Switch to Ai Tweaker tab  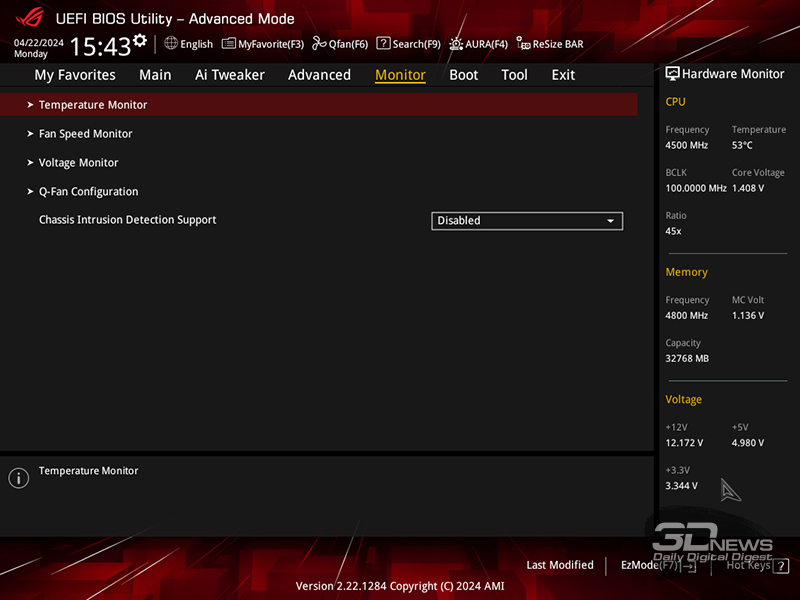pos(230,75)
